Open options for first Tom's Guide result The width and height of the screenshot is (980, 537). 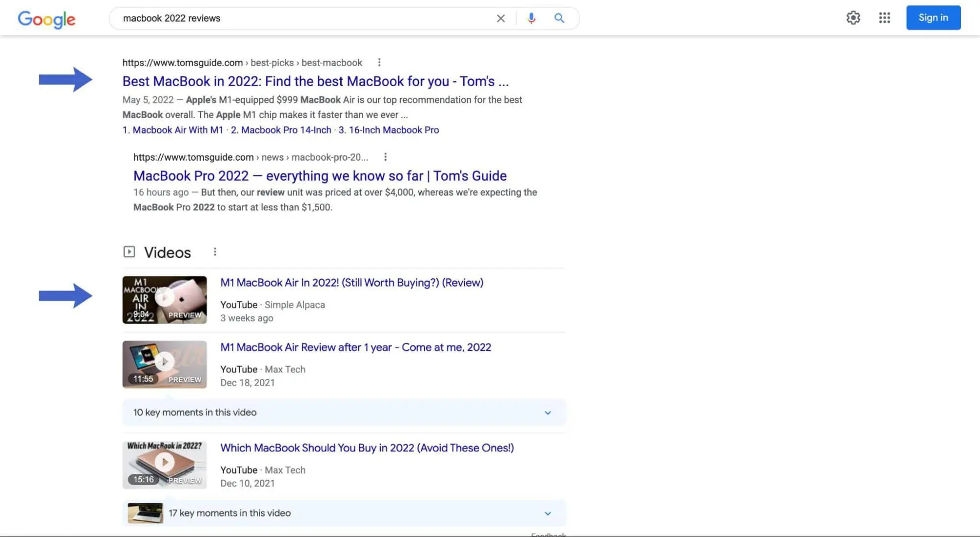pyautogui.click(x=379, y=63)
